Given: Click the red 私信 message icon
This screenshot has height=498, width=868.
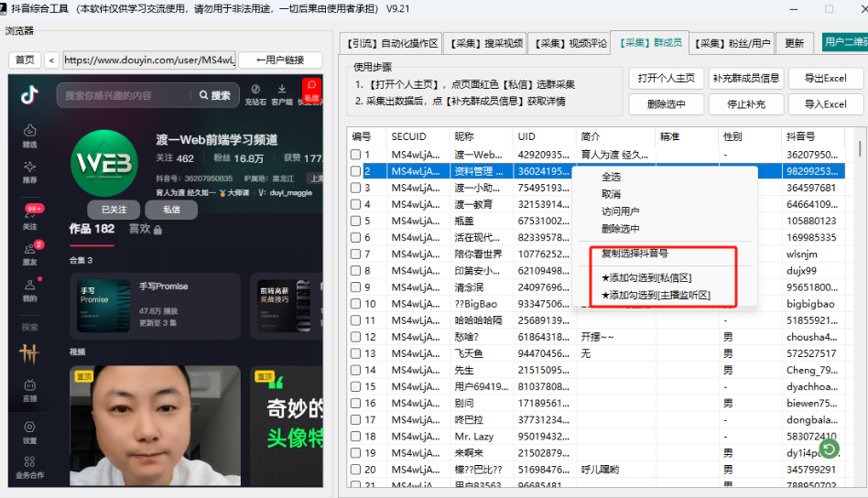Looking at the screenshot, I should point(311,91).
